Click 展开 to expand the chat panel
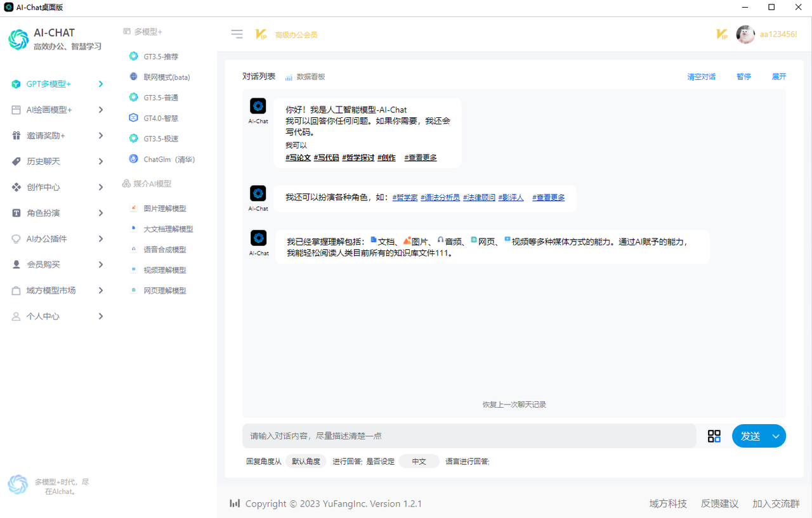Screen dimensions: 812x518 click(x=778, y=77)
